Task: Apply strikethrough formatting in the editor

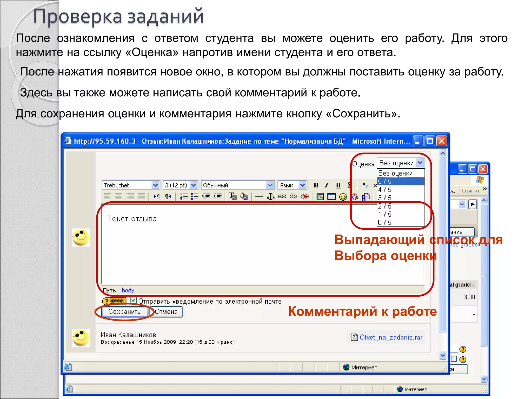Action: (349, 185)
